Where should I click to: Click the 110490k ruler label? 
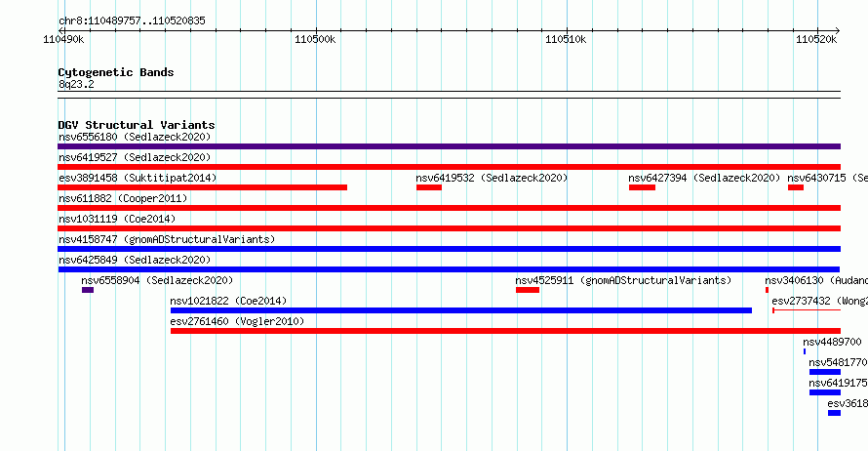(x=63, y=39)
